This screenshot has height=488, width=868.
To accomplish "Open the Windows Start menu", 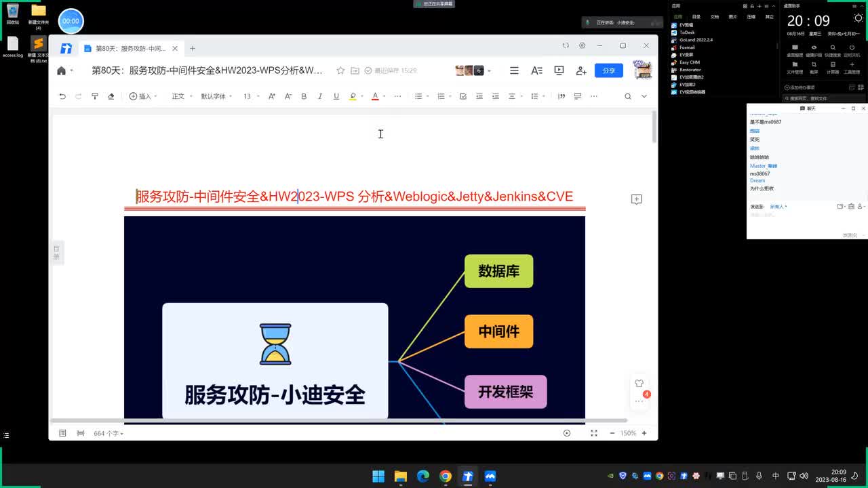I will pyautogui.click(x=378, y=476).
